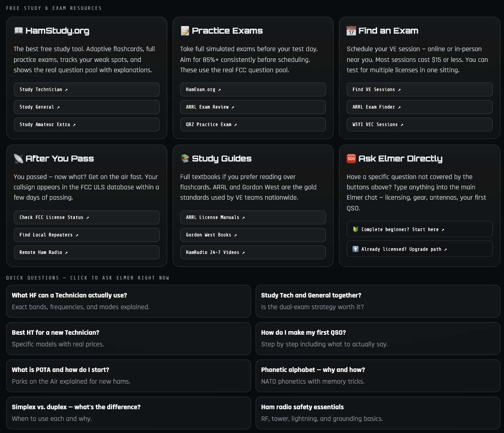Click the 'callsign appears in FCC ULS' description
This screenshot has width=504, height=433.
tap(86, 187)
